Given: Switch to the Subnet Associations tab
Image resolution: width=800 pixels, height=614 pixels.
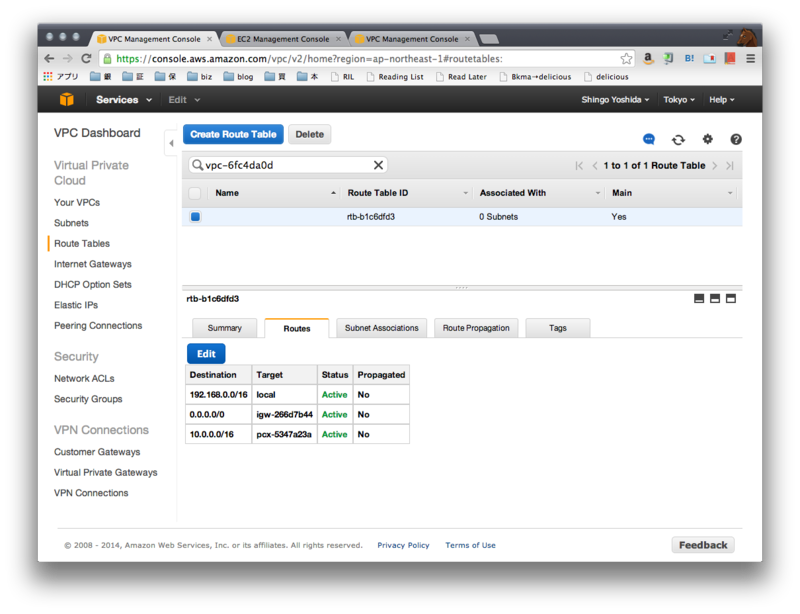Looking at the screenshot, I should point(381,328).
